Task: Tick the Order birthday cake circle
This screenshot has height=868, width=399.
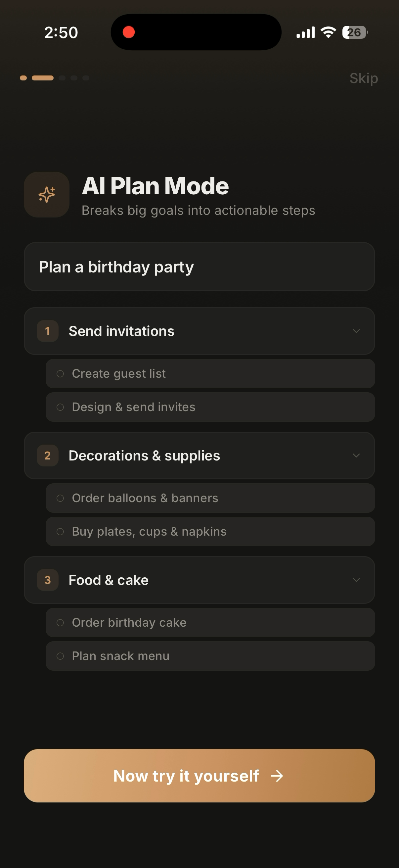Action: pos(60,622)
